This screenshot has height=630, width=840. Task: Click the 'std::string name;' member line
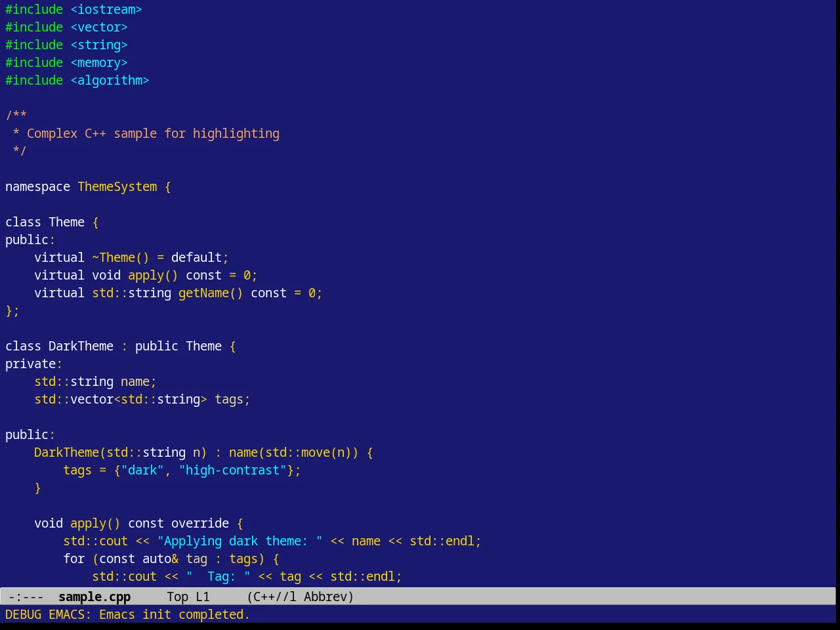(x=95, y=381)
